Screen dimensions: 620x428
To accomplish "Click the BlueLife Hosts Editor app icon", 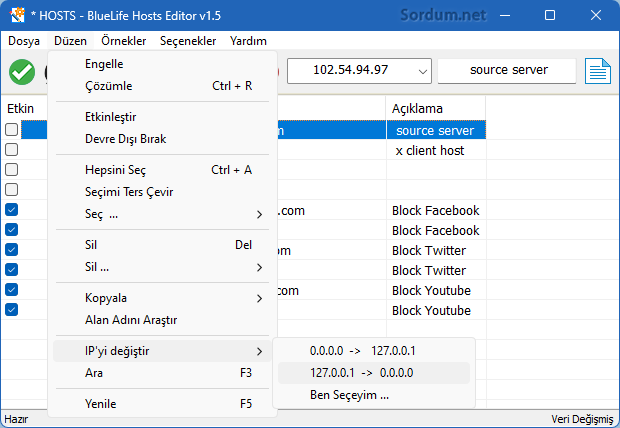I will 17,15.
